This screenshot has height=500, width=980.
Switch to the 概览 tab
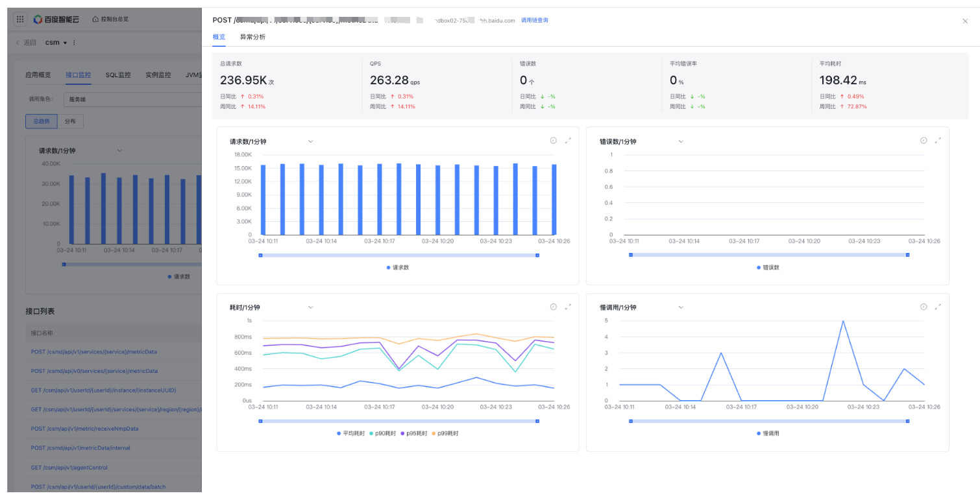(x=219, y=37)
